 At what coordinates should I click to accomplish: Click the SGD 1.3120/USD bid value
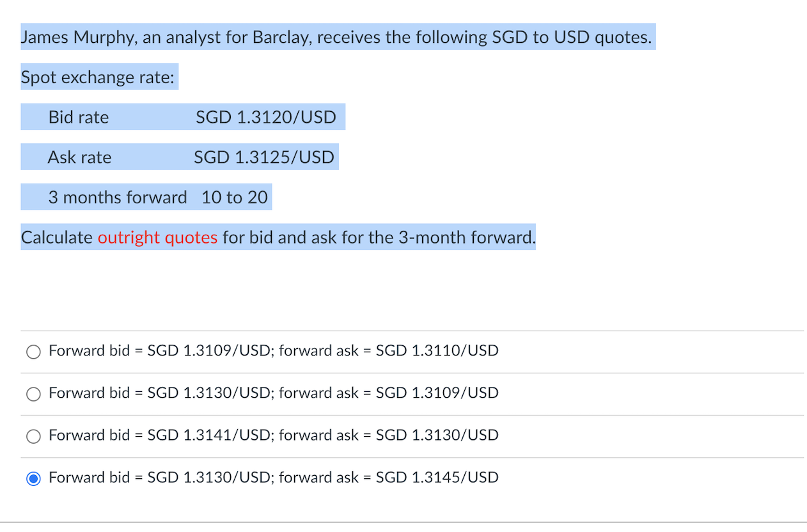click(x=267, y=117)
